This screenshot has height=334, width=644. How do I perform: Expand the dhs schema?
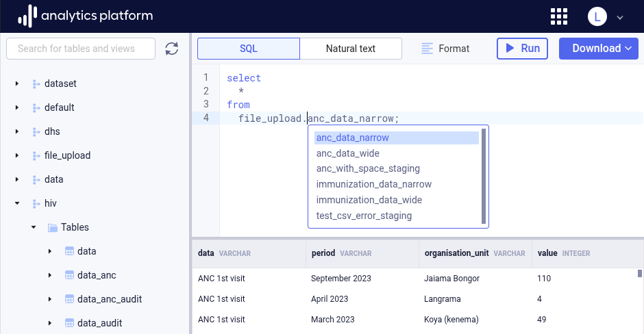17,131
